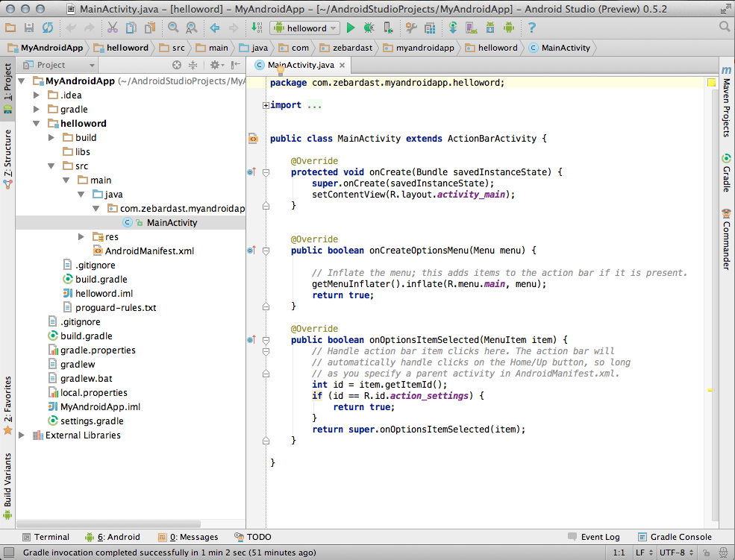Click the scroll from source target icon
Screen dimensions: 735x560
(177, 65)
